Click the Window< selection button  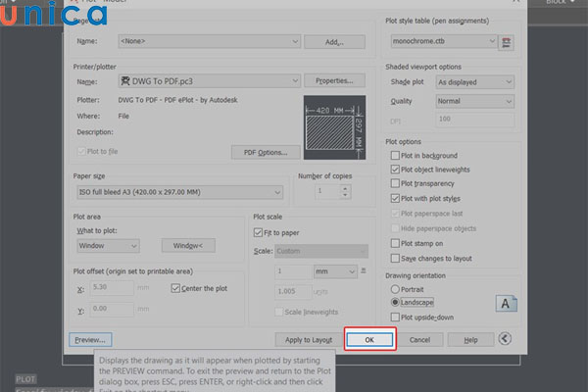(x=187, y=245)
